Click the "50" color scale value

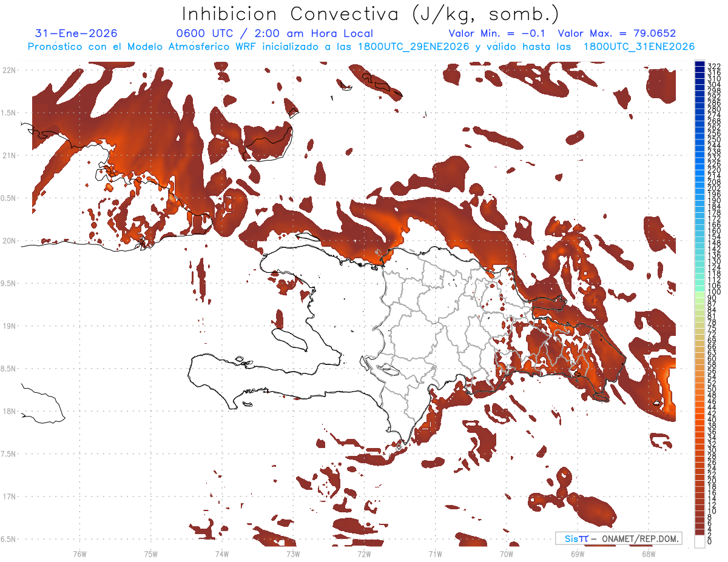pos(712,389)
